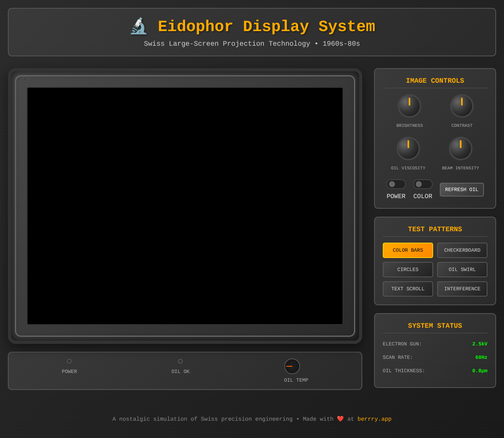Click the OIL OK indicator light
504x438 pixels.
point(180,361)
